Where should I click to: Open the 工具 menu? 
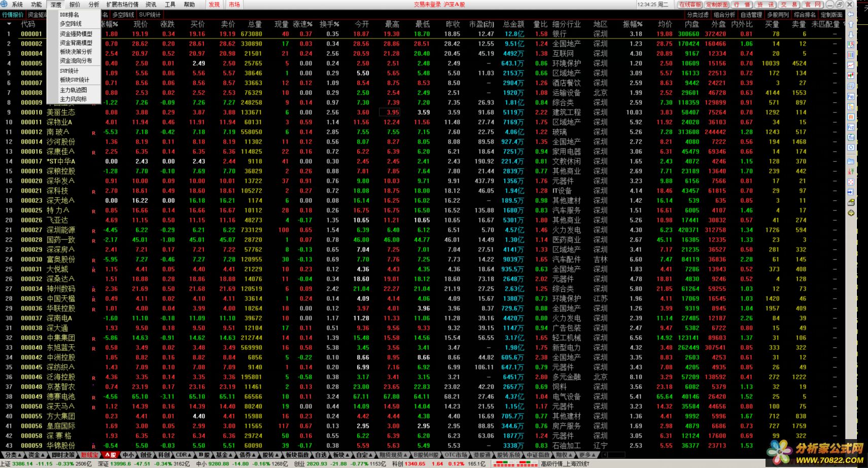[x=170, y=5]
